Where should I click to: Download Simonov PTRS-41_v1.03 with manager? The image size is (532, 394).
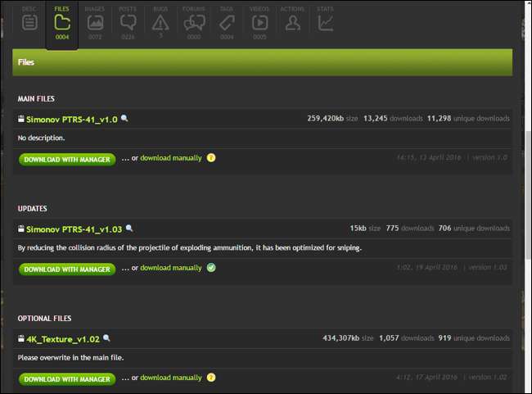pos(67,269)
